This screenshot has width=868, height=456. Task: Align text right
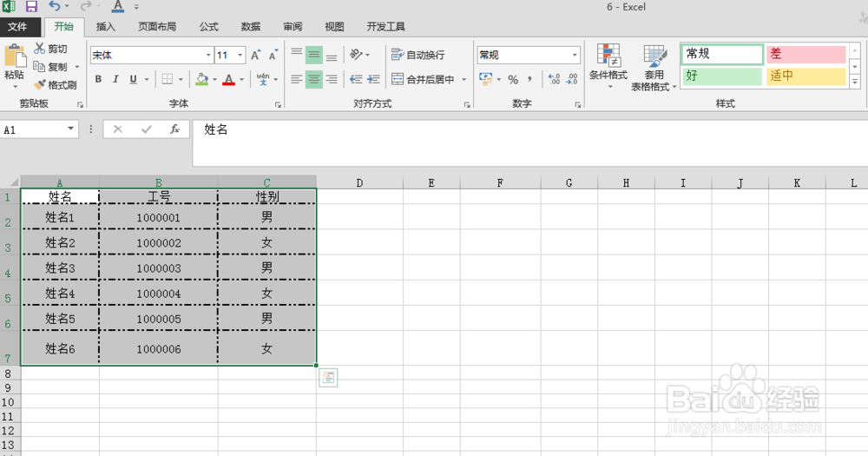332,79
